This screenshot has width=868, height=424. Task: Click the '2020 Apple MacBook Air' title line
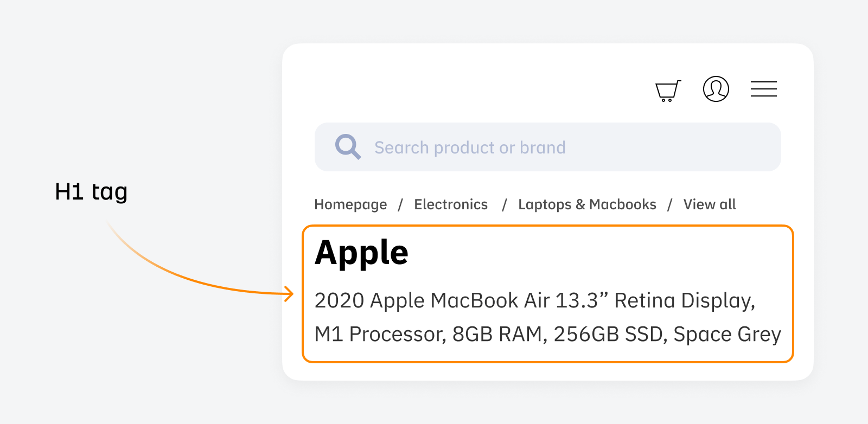(x=461, y=300)
